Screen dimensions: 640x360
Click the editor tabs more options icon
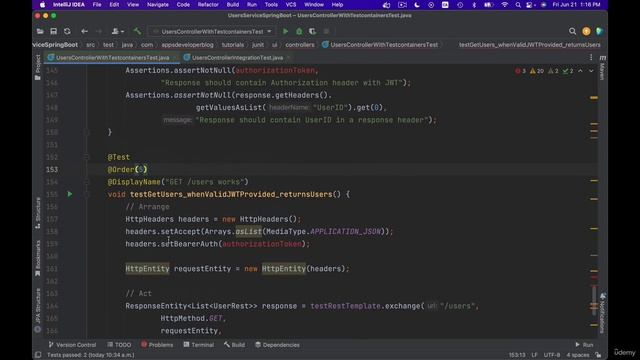591,58
